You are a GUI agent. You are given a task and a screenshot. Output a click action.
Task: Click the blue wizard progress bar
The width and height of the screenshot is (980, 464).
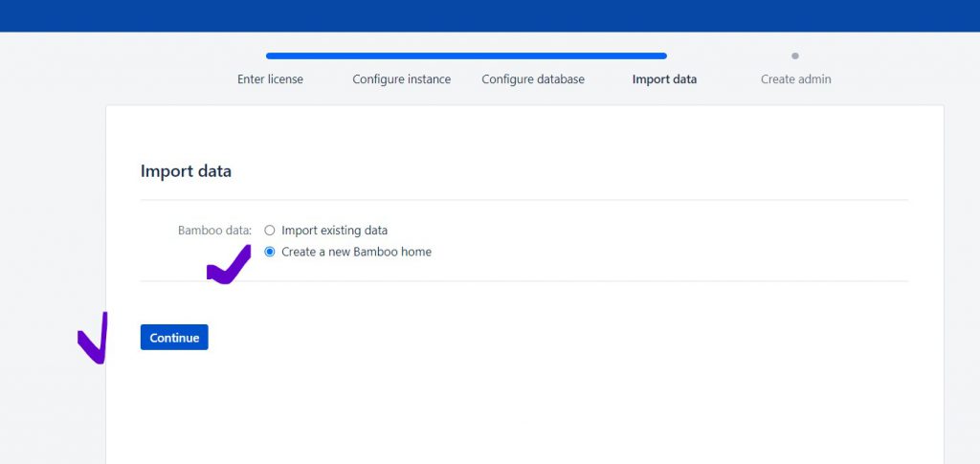(466, 55)
